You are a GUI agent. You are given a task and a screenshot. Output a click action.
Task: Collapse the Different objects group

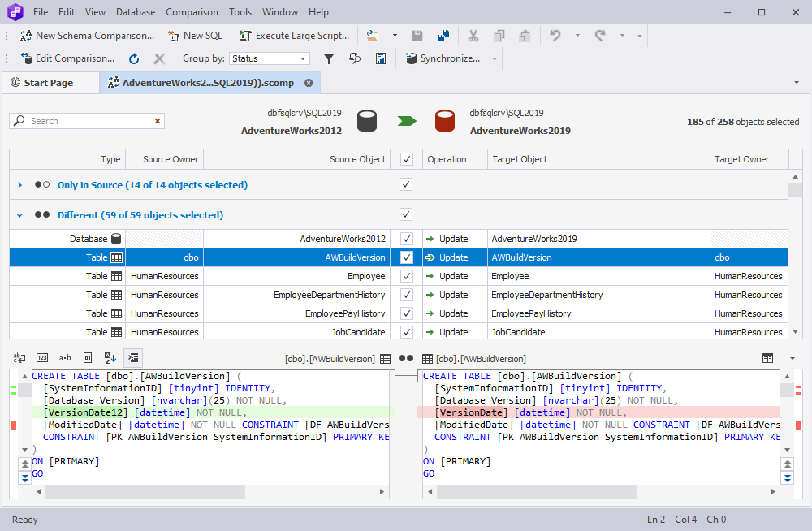(19, 215)
